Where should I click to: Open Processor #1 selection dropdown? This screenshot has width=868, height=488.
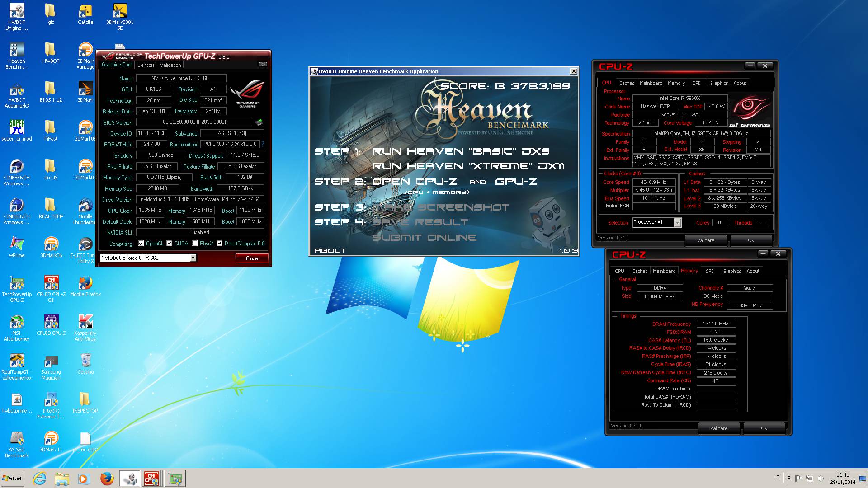[x=677, y=222]
